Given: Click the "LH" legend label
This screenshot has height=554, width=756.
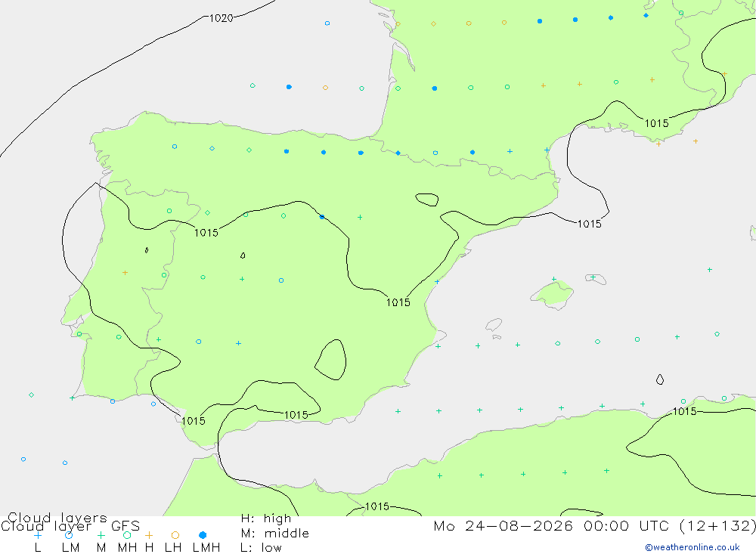Looking at the screenshot, I should click(173, 548).
